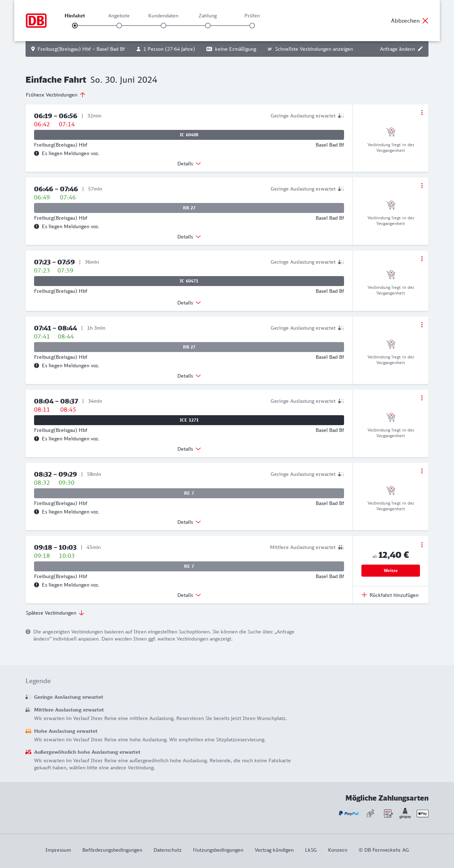This screenshot has height=868, width=454.
Task: Click the PayPal payment icon
Action: tap(349, 813)
